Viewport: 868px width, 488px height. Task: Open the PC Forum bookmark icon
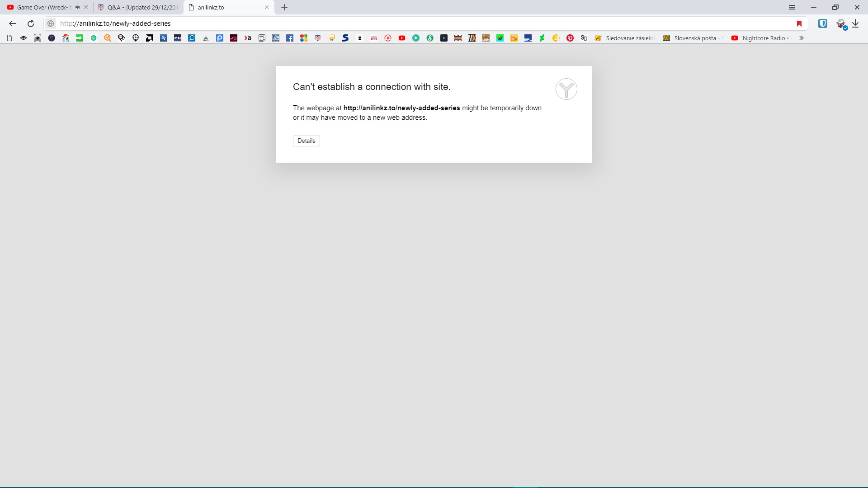pyautogui.click(x=276, y=38)
